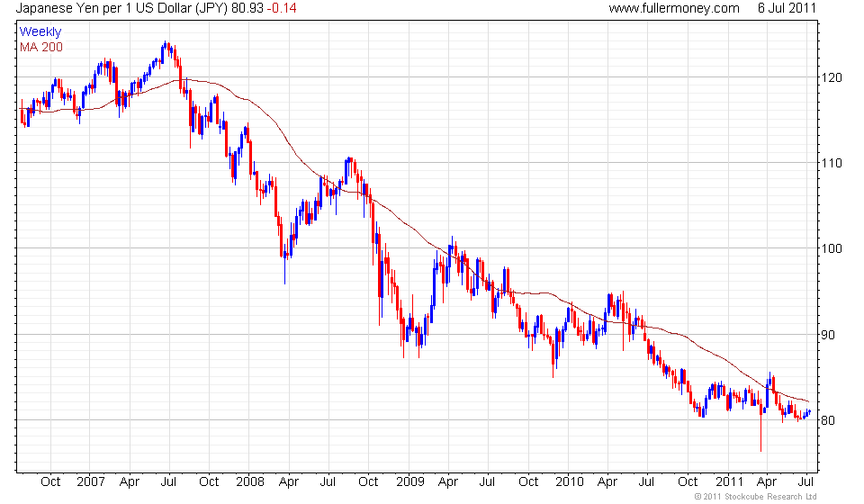864x504 pixels.
Task: Click the '© 2011 Stockcube Research Ltd' copyright text
Action: [x=755, y=497]
